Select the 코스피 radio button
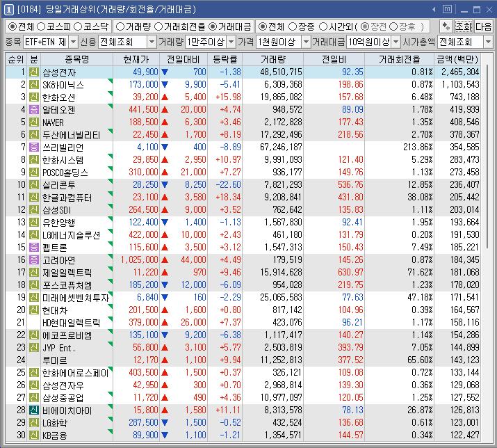Image resolution: width=497 pixels, height=448 pixels. 41,26
